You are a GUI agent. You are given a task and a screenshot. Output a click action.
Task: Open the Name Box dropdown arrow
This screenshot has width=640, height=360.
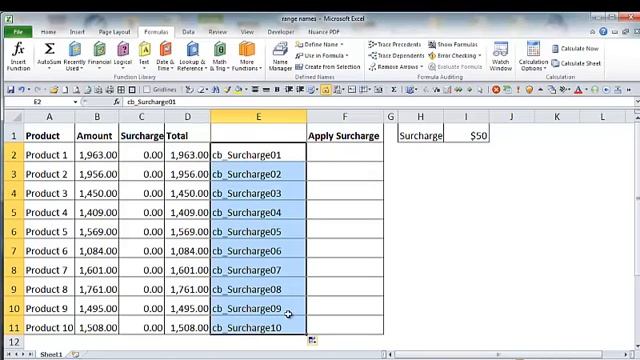click(x=76, y=102)
